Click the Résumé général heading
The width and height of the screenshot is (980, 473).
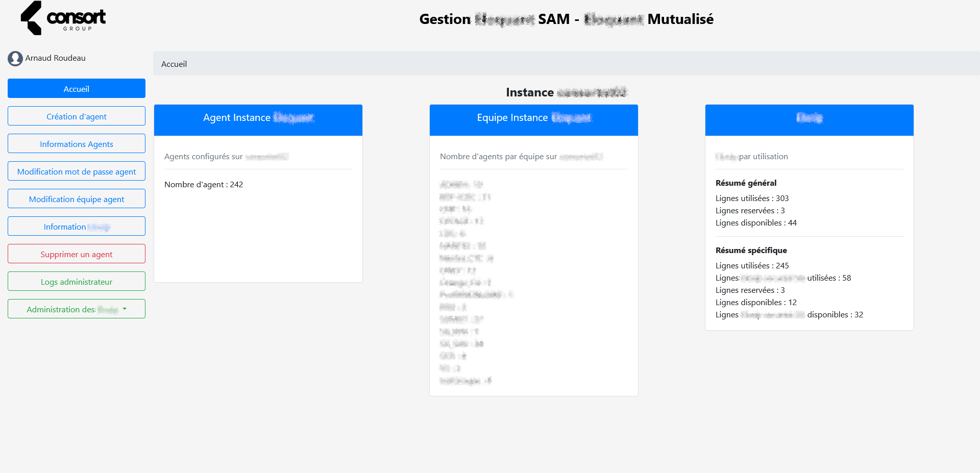coord(746,183)
